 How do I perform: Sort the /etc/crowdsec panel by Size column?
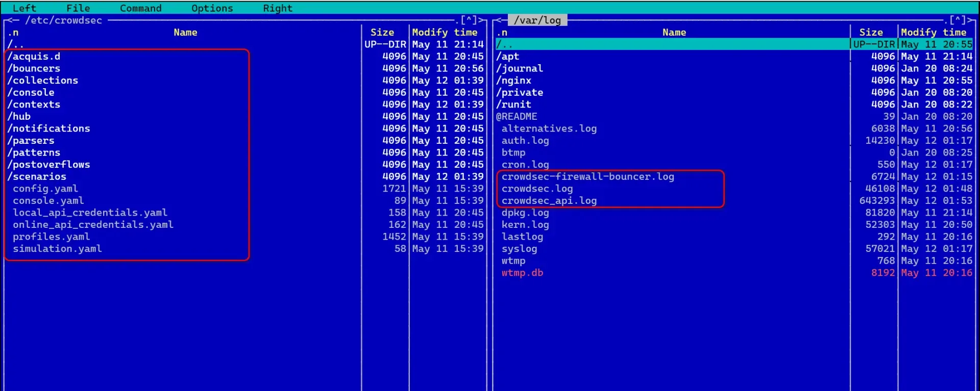point(382,32)
